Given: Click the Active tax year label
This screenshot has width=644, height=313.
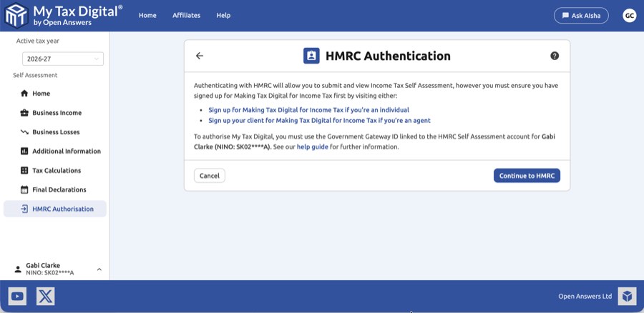Looking at the screenshot, I should (38, 41).
